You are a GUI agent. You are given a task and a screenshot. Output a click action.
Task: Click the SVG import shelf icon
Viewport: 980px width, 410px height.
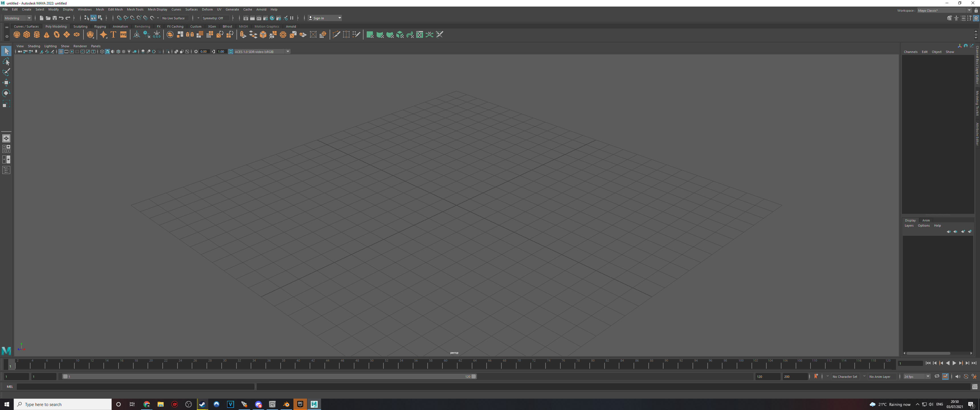point(123,35)
